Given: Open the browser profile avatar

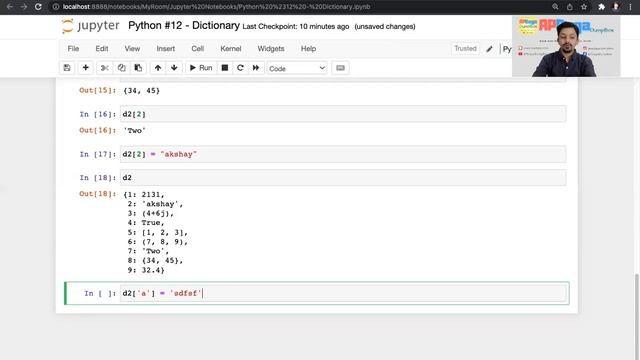Looking at the screenshot, I should point(616,7).
